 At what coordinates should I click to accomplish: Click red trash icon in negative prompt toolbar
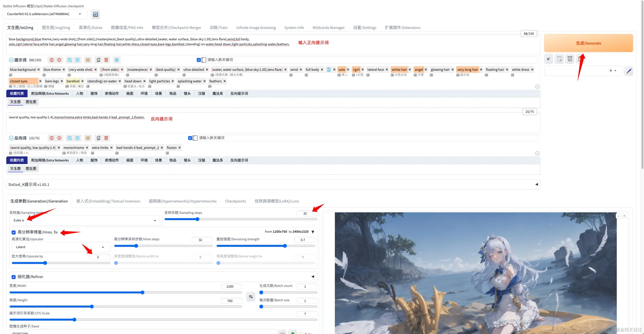(x=106, y=138)
